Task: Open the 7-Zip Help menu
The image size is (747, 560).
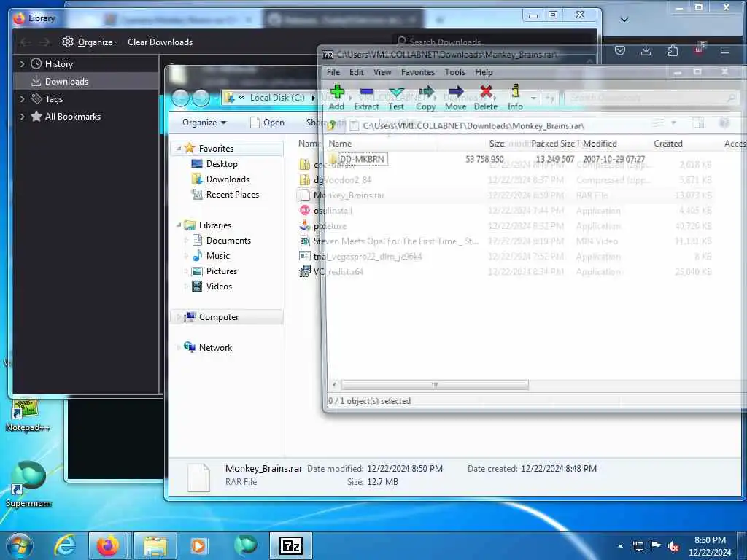Action: pyautogui.click(x=484, y=72)
